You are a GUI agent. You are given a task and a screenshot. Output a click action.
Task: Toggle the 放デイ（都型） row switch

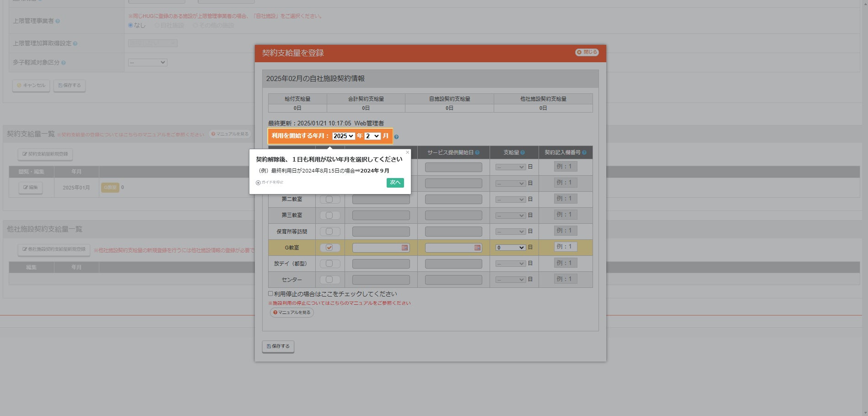(329, 264)
